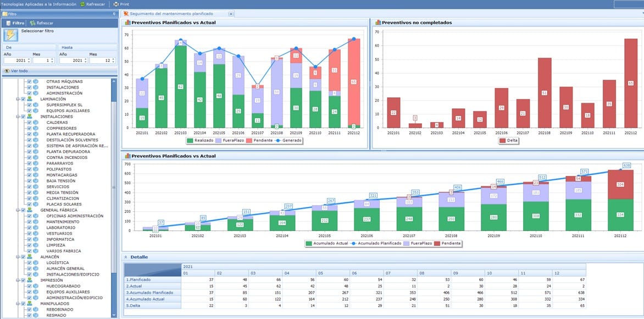Click the red chart icon on the Seguimiento tab
The height and width of the screenshot is (319, 644).
(126, 14)
